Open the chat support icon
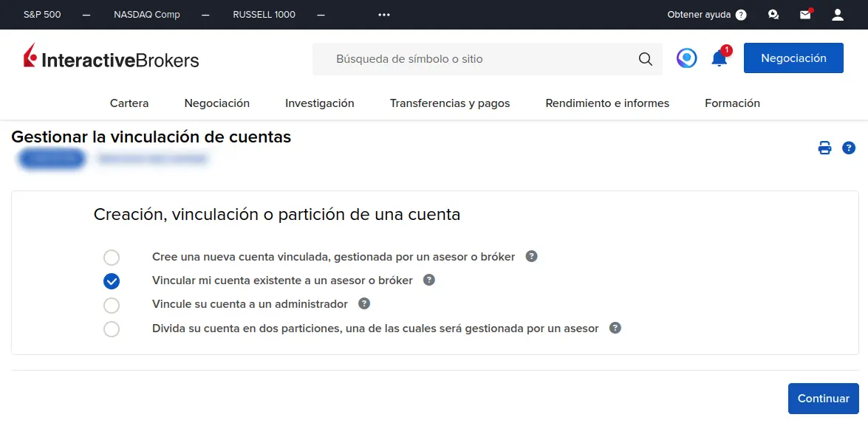This screenshot has width=868, height=437. tap(773, 15)
